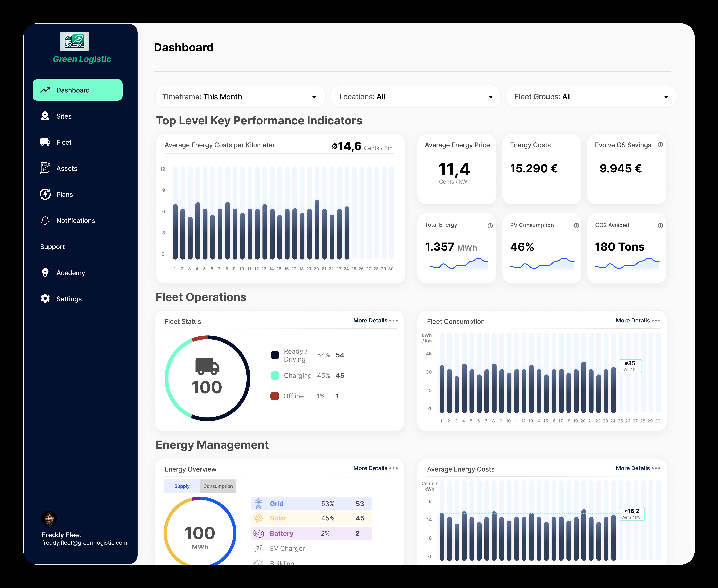Click the Academy lightbulb icon
This screenshot has height=588, width=718.
coord(45,273)
